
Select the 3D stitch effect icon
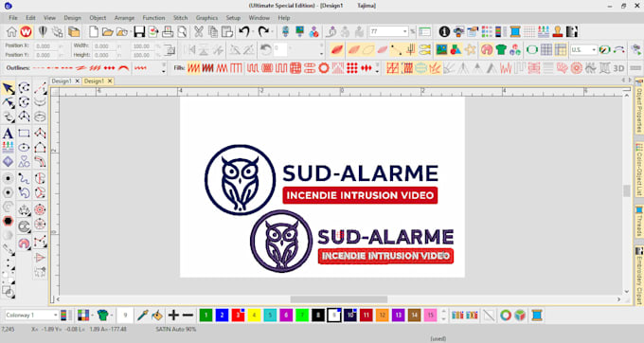618,68
